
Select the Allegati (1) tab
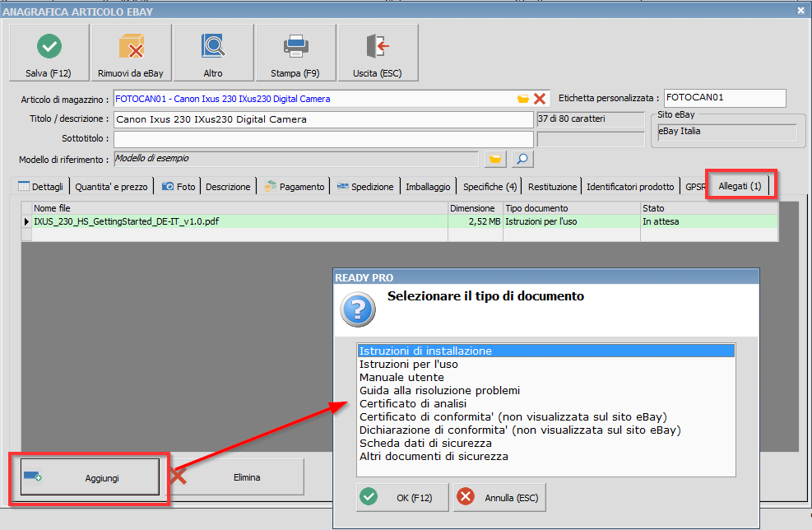[x=740, y=186]
